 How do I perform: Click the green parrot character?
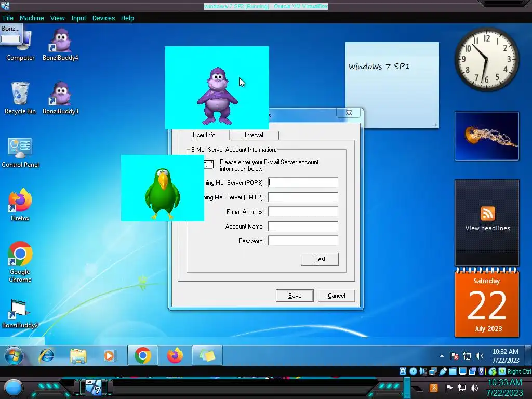[163, 194]
